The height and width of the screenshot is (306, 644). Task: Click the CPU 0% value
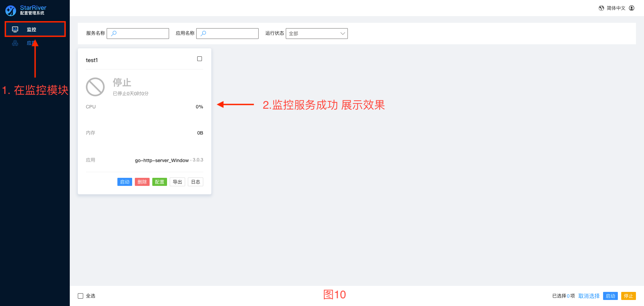tap(199, 107)
